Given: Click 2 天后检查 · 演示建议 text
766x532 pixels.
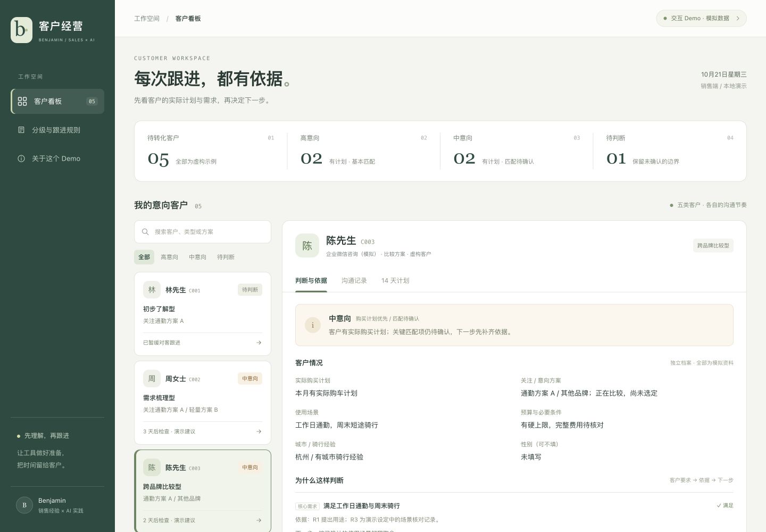Looking at the screenshot, I should [169, 520].
